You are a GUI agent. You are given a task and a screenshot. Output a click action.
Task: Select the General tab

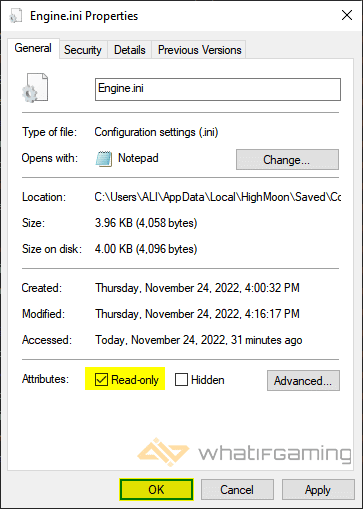[33, 48]
